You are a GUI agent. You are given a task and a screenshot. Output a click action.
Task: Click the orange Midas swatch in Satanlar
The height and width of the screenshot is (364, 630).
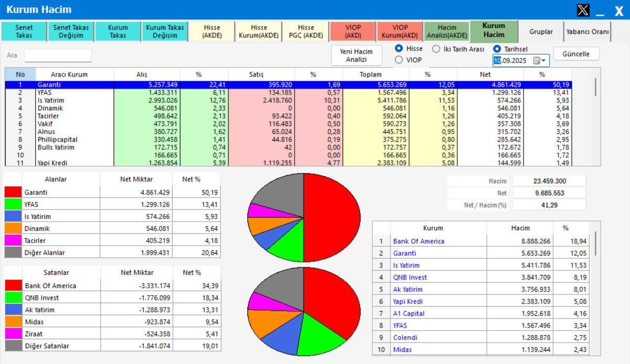coord(13,322)
